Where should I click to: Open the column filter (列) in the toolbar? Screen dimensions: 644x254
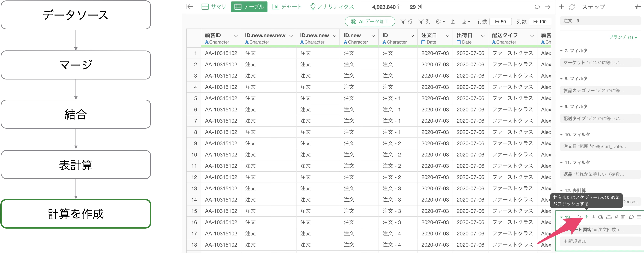click(425, 22)
